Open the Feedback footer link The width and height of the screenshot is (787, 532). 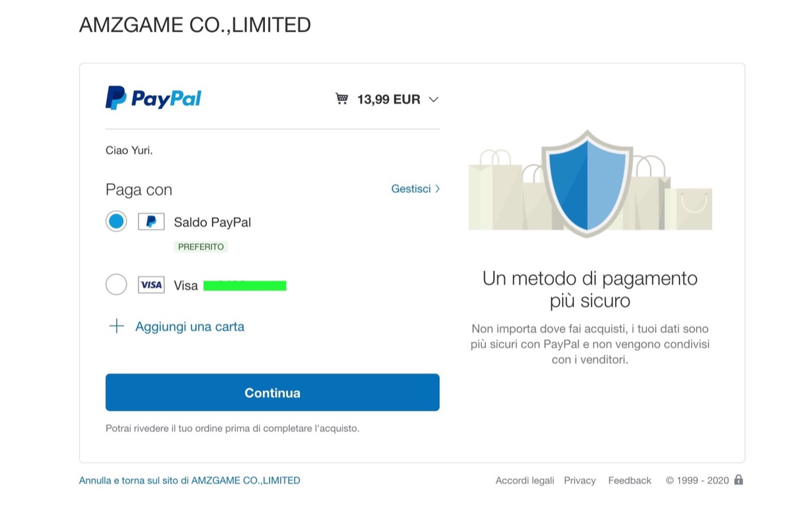(630, 480)
